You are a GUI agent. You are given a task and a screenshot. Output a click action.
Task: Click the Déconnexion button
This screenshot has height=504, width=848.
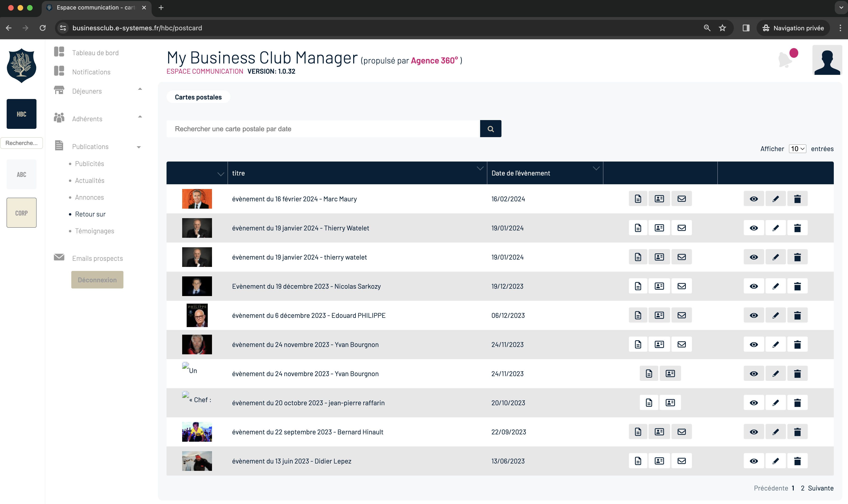tap(97, 280)
